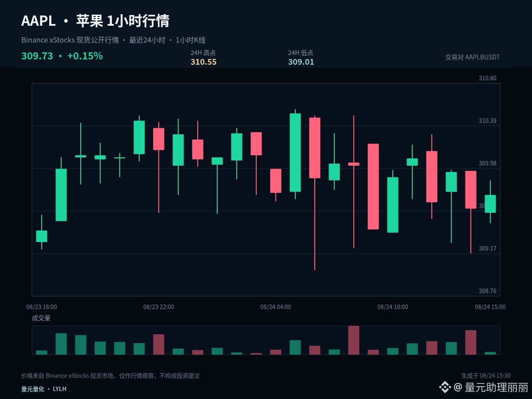Click the 08/24 10:00 time label
The image size is (532, 399).
click(393, 307)
